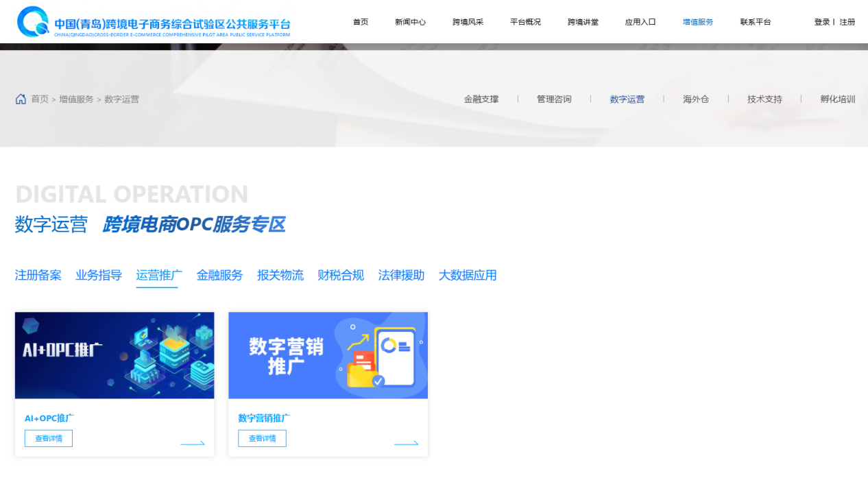
Task: Open the 报关物流 tab
Action: [280, 275]
